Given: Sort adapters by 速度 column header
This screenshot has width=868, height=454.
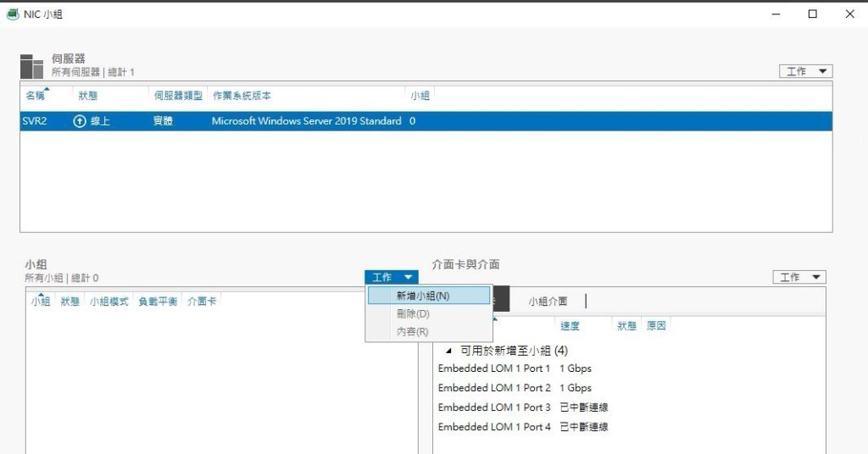Looking at the screenshot, I should click(570, 326).
